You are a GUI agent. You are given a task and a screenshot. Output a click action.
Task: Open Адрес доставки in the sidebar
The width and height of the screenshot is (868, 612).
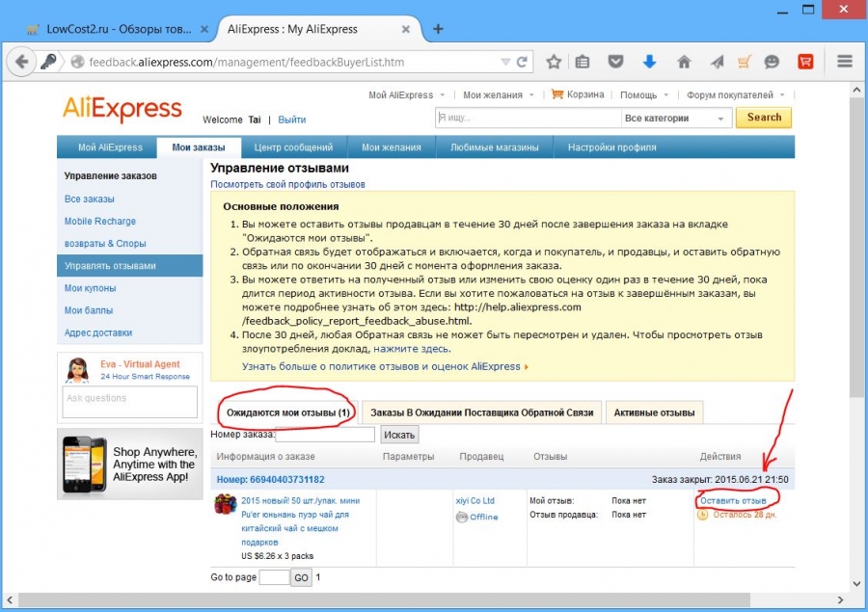pyautogui.click(x=98, y=333)
